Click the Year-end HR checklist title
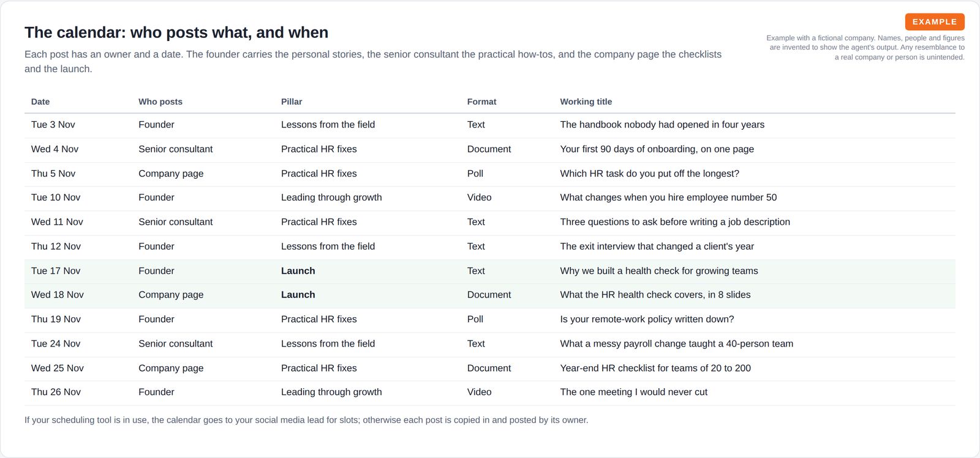This screenshot has width=980, height=458. click(655, 369)
